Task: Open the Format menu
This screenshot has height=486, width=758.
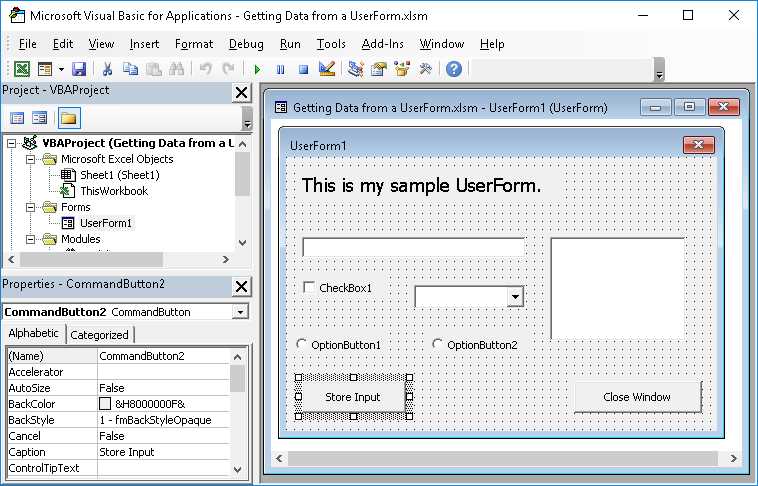Action: [194, 44]
